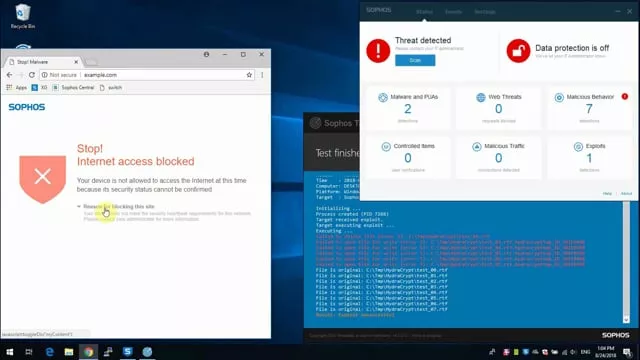The width and height of the screenshot is (640, 360).
Task: Click the red Threat detected alert icon
Action: 378,51
